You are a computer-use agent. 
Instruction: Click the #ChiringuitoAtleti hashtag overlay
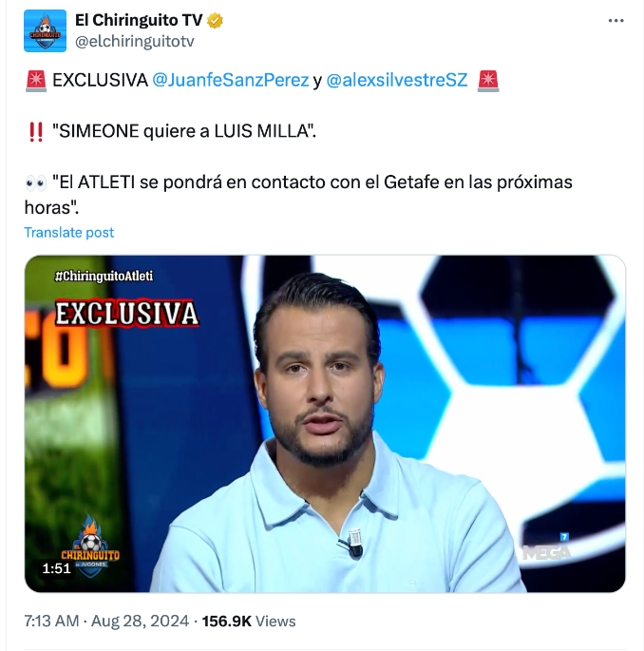click(x=104, y=276)
